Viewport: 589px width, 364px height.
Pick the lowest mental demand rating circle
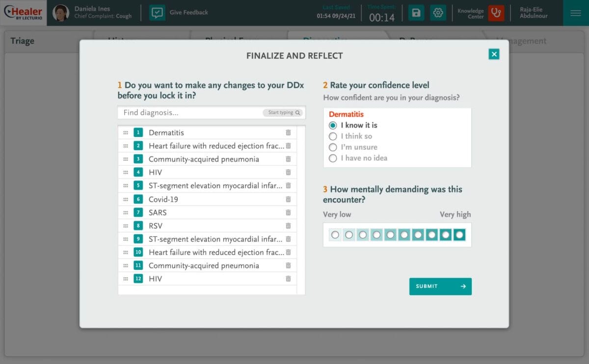(x=335, y=235)
